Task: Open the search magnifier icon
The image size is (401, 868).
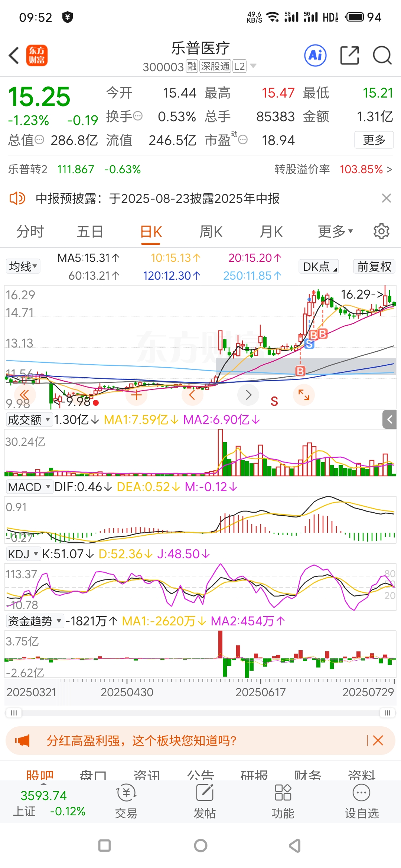Action: (x=382, y=56)
